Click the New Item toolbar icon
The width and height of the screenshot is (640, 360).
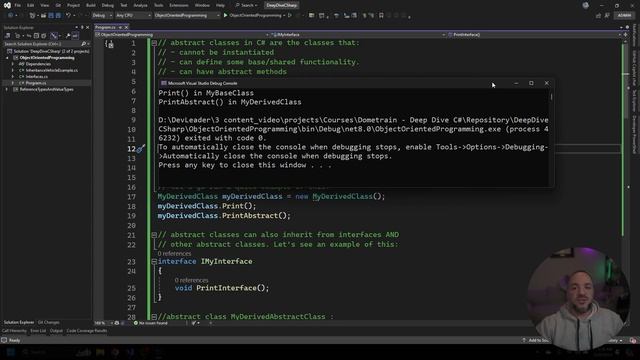pos(32,16)
